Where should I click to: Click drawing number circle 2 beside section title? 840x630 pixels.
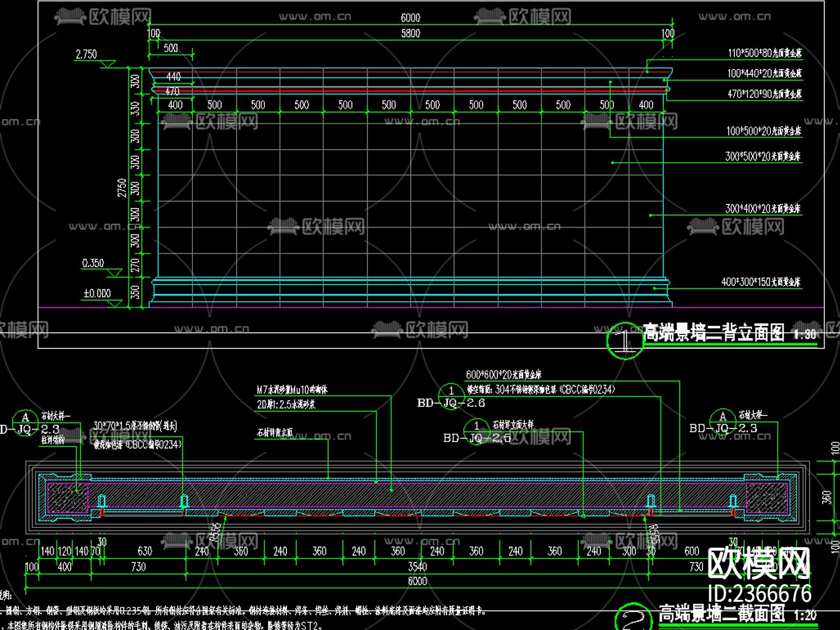coord(633,616)
